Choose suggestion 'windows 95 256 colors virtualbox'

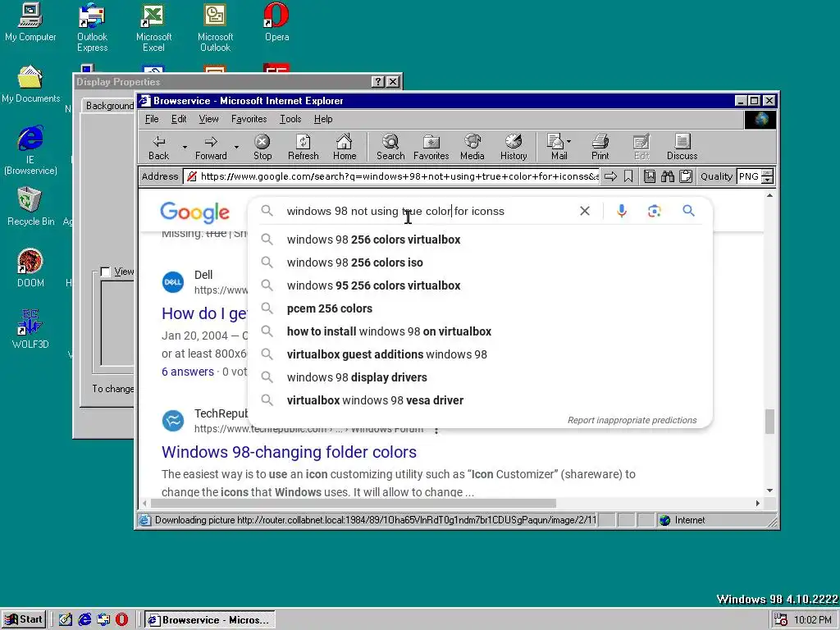481,285
